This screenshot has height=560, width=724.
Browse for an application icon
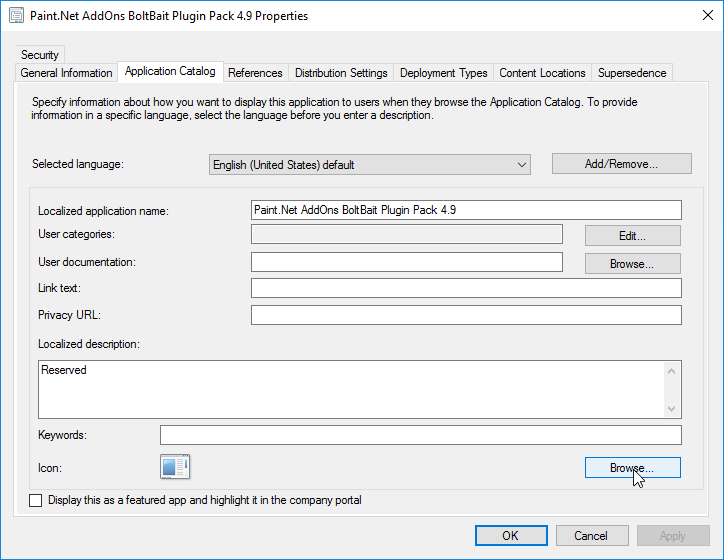click(x=632, y=468)
